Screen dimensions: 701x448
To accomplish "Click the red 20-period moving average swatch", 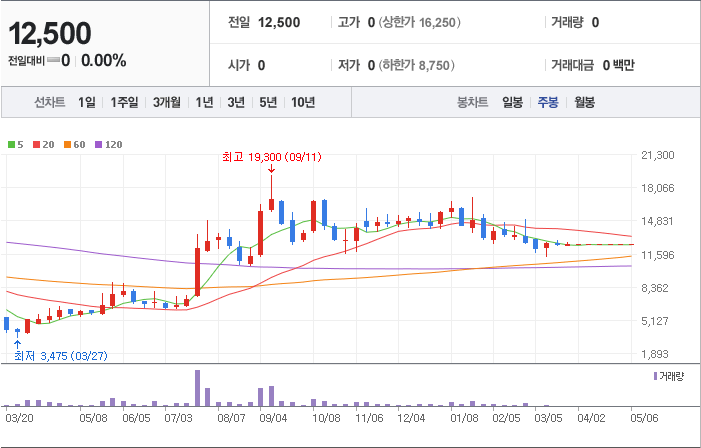I will [37, 144].
